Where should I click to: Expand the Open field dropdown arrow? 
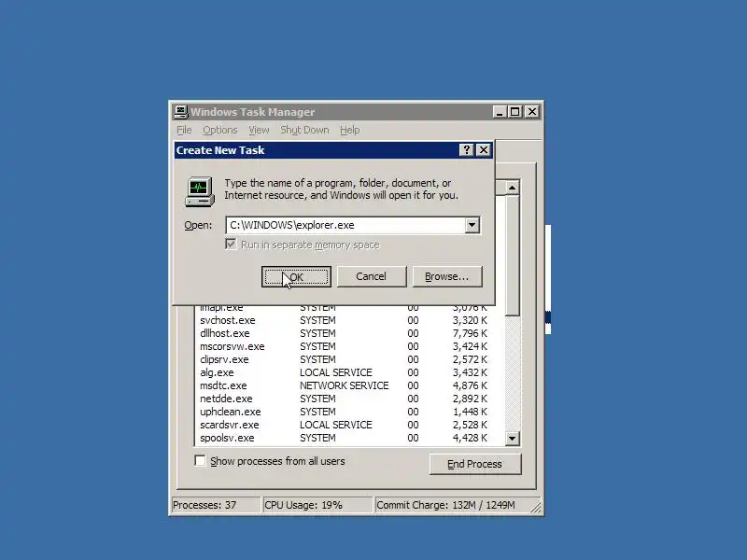point(472,225)
